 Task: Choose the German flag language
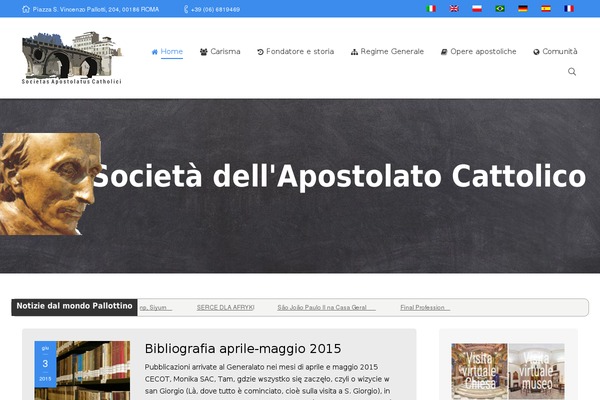click(x=523, y=8)
